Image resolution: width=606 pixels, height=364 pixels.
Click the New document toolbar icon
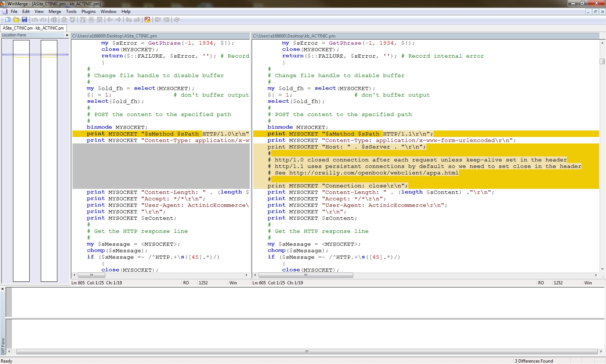(x=8, y=20)
